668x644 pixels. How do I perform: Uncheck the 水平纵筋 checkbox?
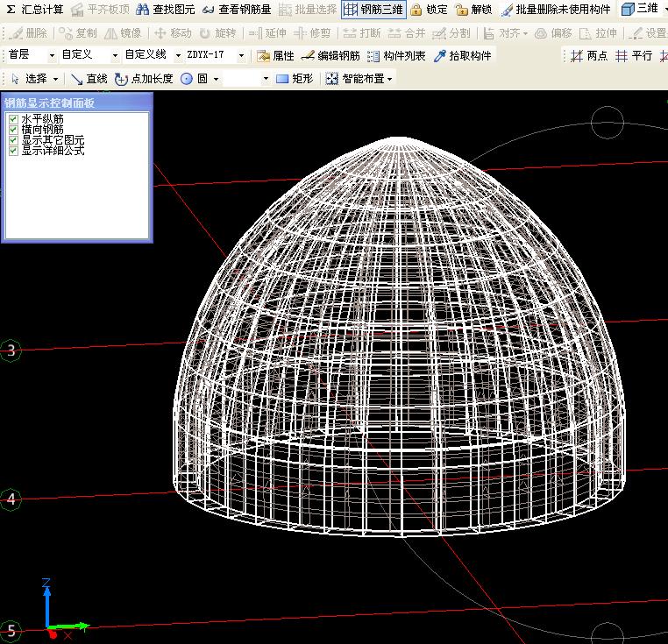13,119
